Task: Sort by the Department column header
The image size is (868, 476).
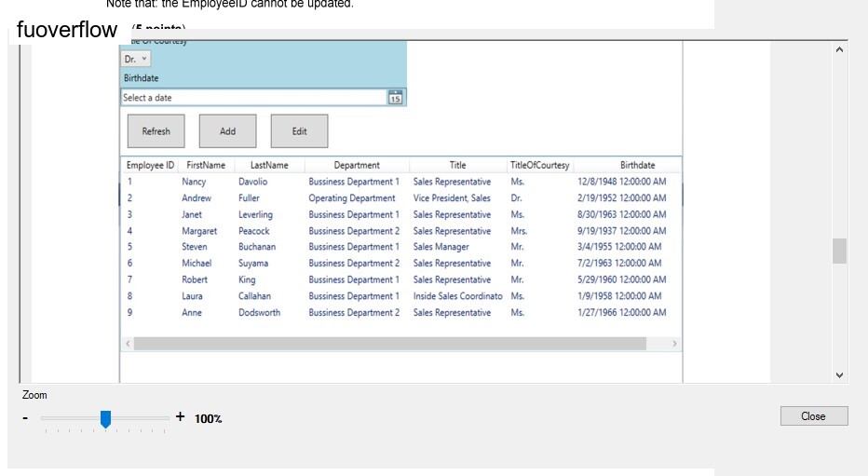Action: pos(357,165)
